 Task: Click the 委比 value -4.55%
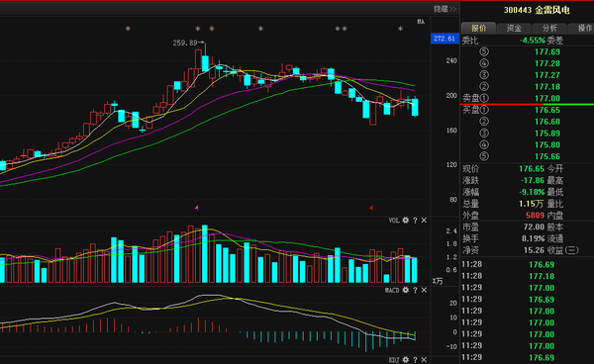[533, 41]
